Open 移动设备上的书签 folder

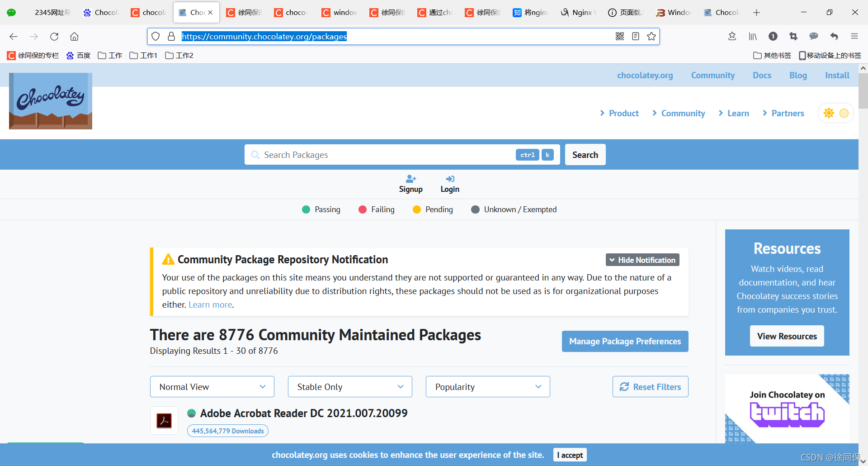[x=830, y=55]
